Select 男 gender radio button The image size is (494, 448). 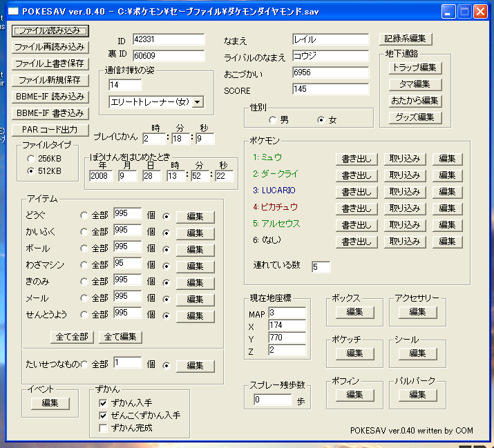[x=272, y=120]
